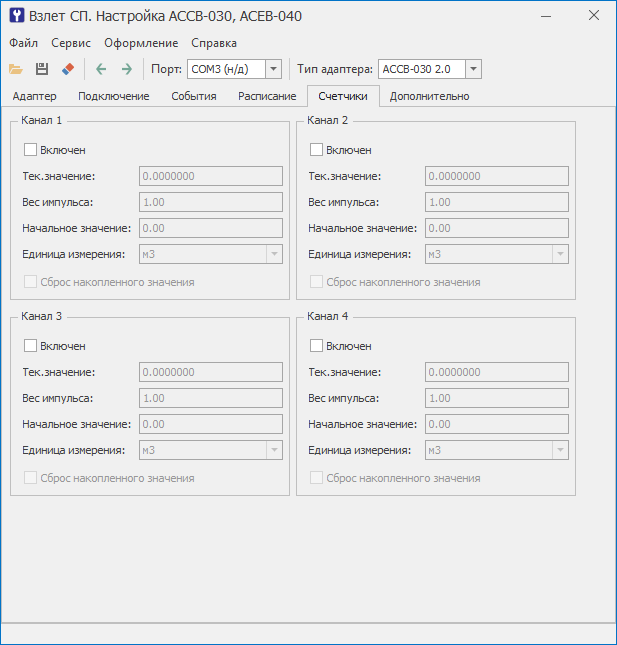This screenshot has height=645, width=617.
Task: Click the left arrow read icon
Action: point(101,69)
